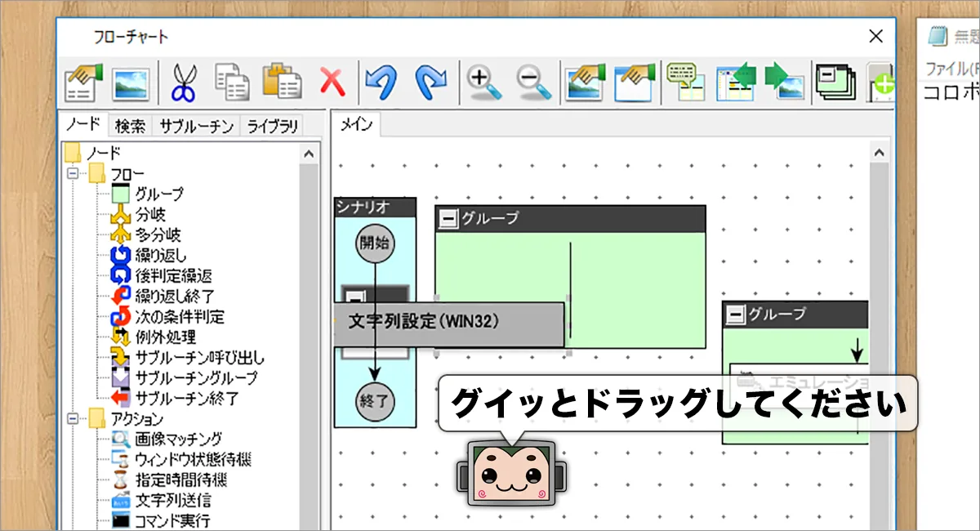Screen dimensions: 980x531
Task: Click the シナリオ header bar
Action: 375,207
